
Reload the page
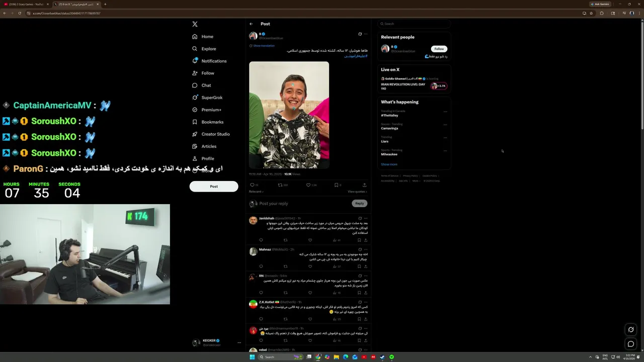20,13
